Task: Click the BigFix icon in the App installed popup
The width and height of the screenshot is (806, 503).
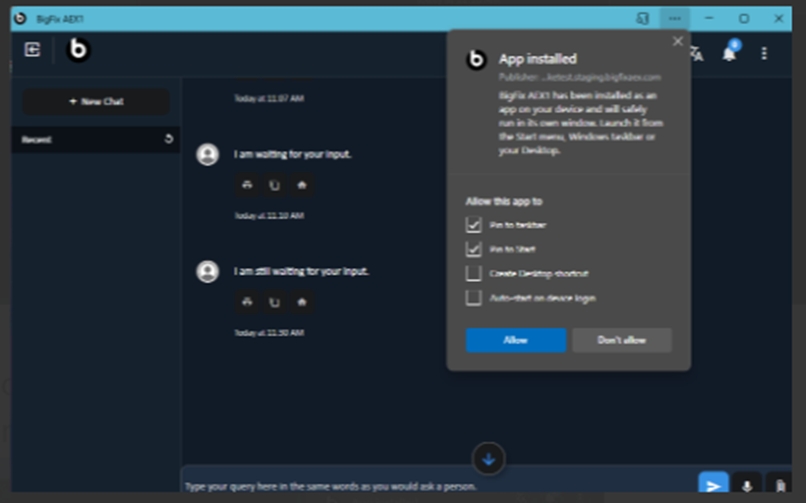Action: coord(476,60)
